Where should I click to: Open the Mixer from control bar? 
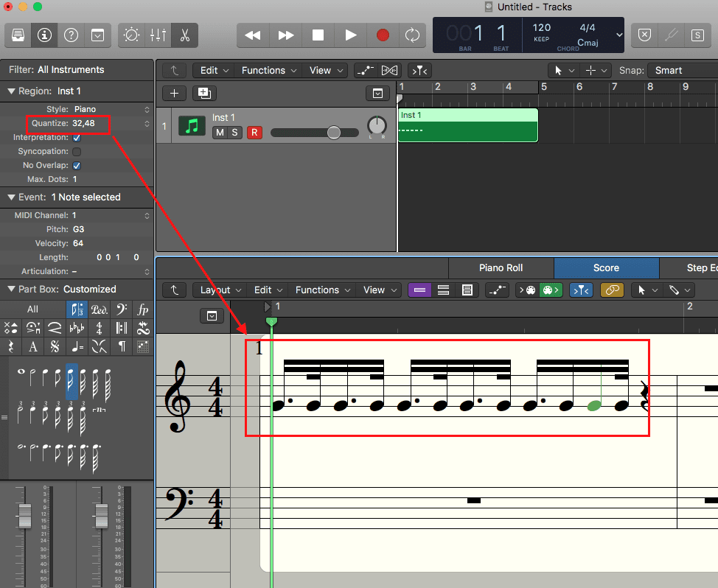[158, 35]
